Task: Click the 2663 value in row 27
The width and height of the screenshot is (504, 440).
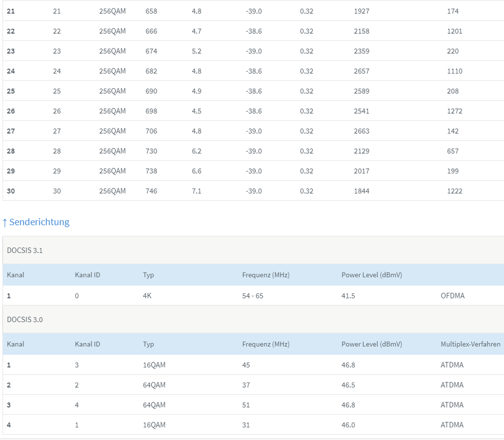Action: pyautogui.click(x=362, y=131)
